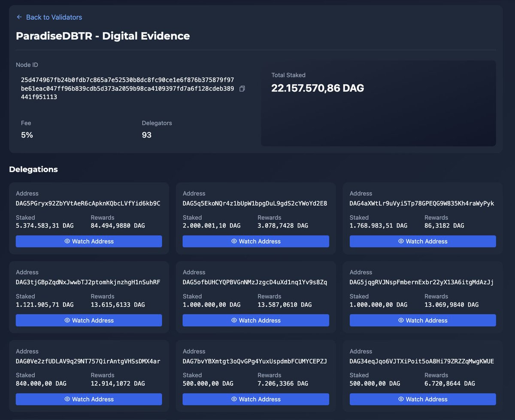Click the Total Staked value 22.157.570,86 DAG
Viewport: 515px width, 420px height.
pyautogui.click(x=318, y=88)
